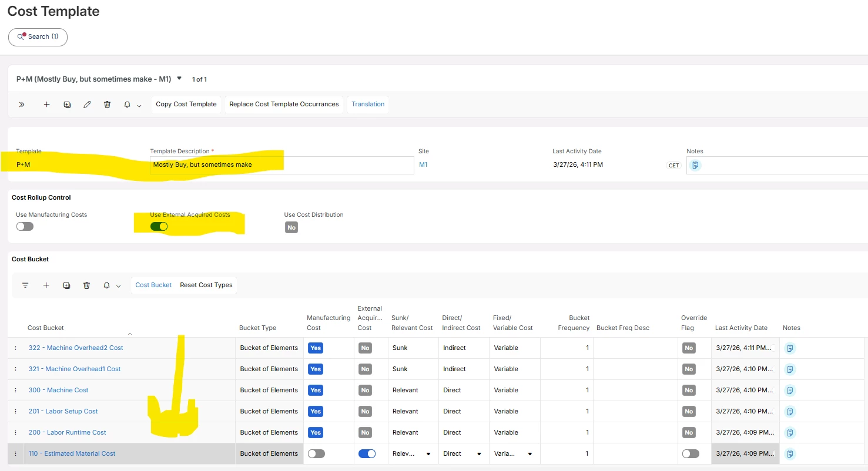Open the Cost Bucket list filter icon
Image resolution: width=868 pixels, height=471 pixels.
tap(25, 285)
